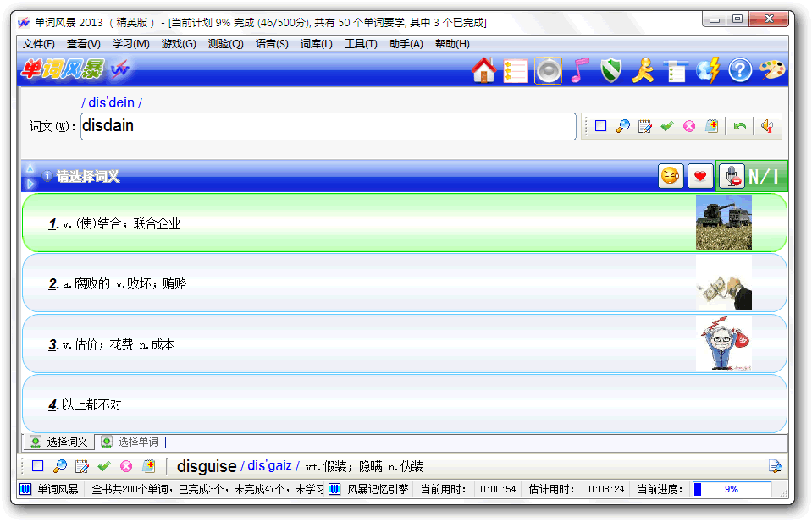This screenshot has height=522, width=812.
Task: Expand panel using small right triangle arrow
Action: [30, 183]
